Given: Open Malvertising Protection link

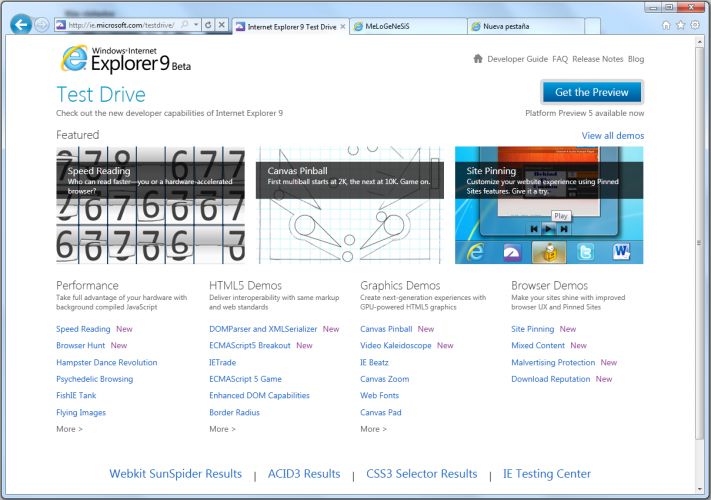Looking at the screenshot, I should pos(553,363).
